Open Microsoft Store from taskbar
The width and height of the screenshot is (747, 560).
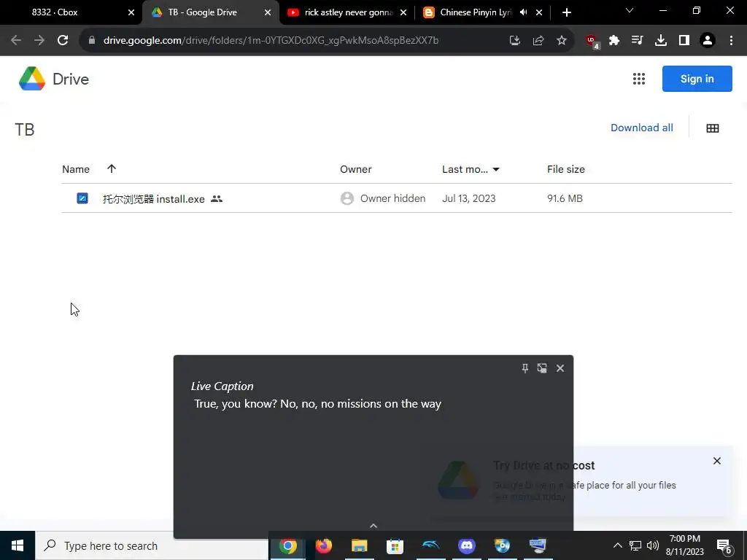tap(395, 545)
